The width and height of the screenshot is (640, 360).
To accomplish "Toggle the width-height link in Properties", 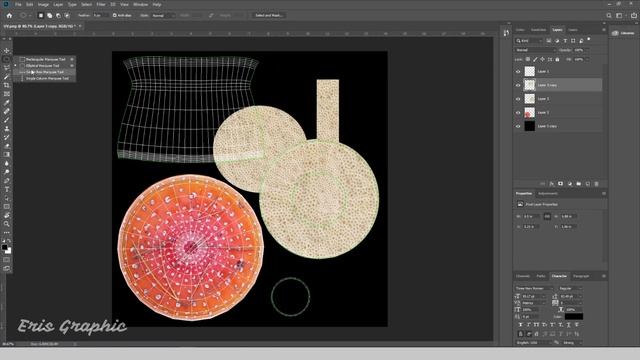I will 547,216.
